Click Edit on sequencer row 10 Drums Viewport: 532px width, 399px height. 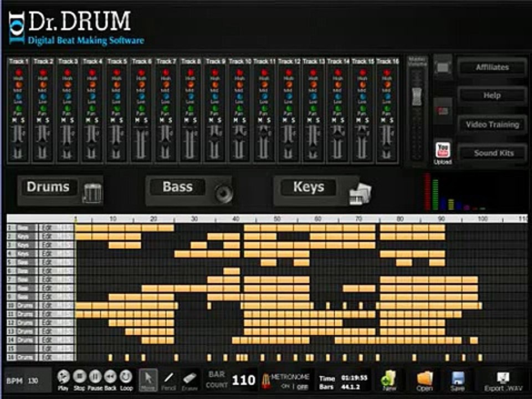pos(56,305)
